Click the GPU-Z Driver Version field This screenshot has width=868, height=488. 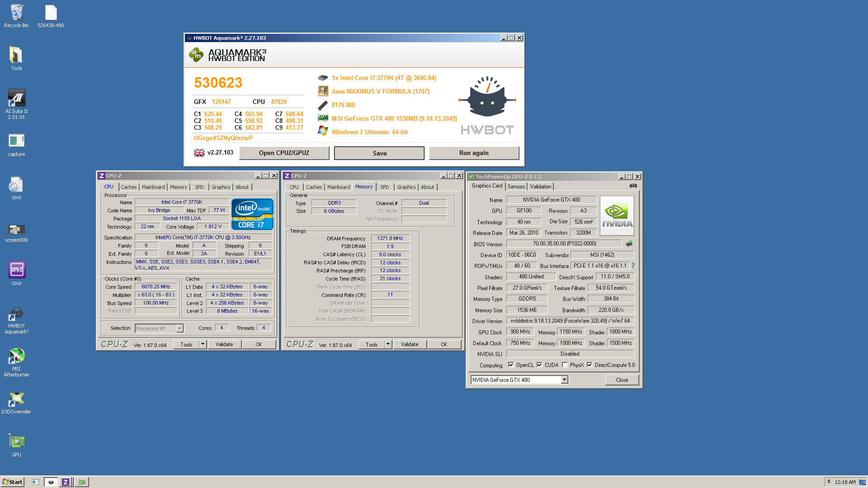[570, 321]
